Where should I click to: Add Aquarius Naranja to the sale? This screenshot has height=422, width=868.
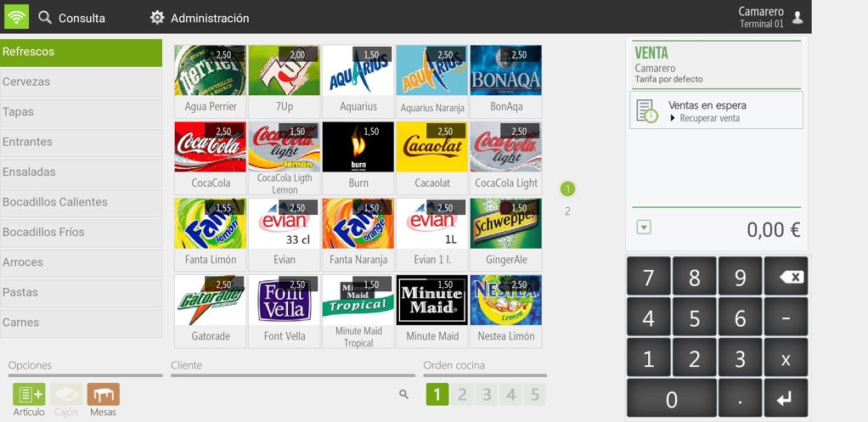coord(431,82)
